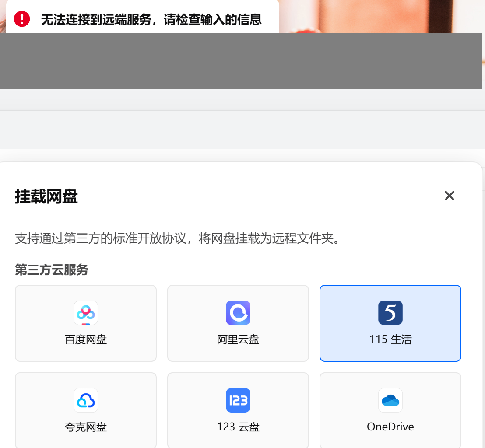Select the 阿里云盘 cloud service card
Viewport: 485px width, 448px height.
coord(238,323)
